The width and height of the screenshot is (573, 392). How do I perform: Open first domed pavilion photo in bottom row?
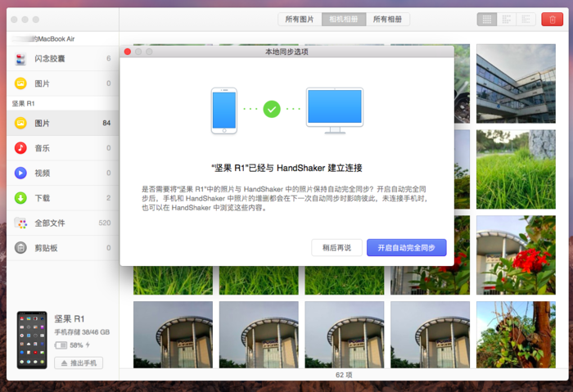[x=173, y=335]
